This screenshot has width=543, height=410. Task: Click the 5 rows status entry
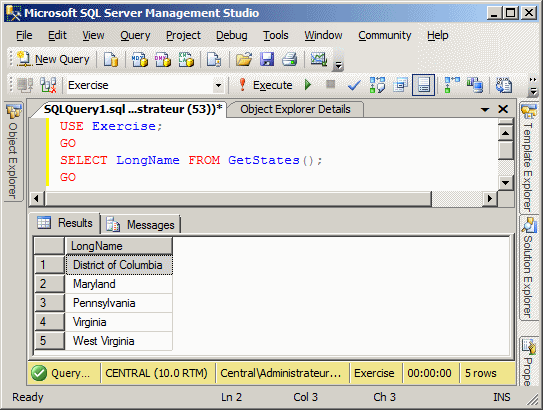[x=481, y=373]
